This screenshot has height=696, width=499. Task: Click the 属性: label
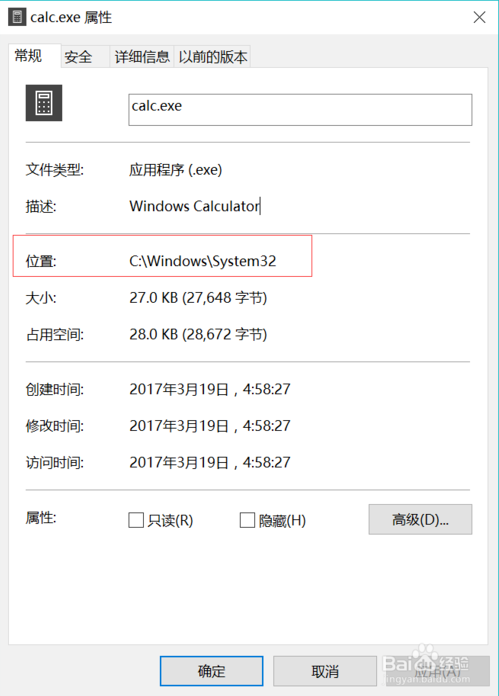41,518
